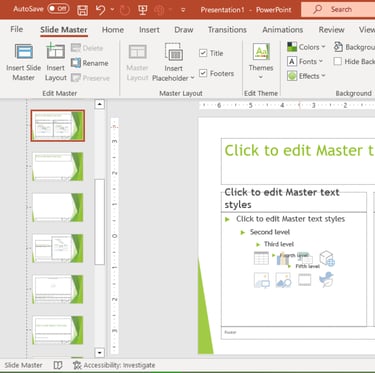Open the Effects dropdown
The height and width of the screenshot is (373, 375).
(x=306, y=76)
